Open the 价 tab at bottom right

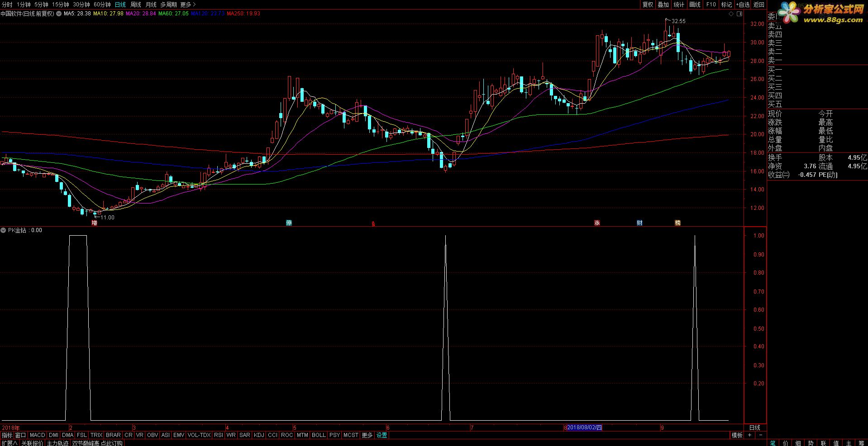(x=785, y=443)
